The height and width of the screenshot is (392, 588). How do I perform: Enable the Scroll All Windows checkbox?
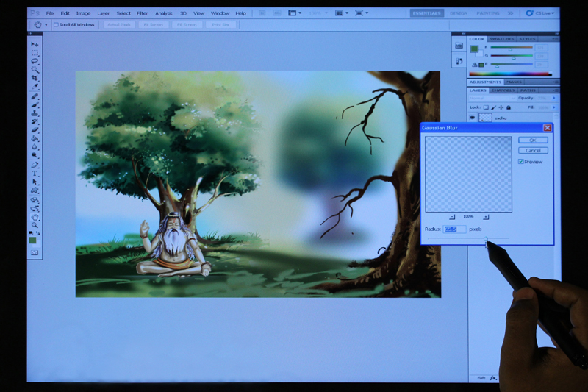click(56, 24)
